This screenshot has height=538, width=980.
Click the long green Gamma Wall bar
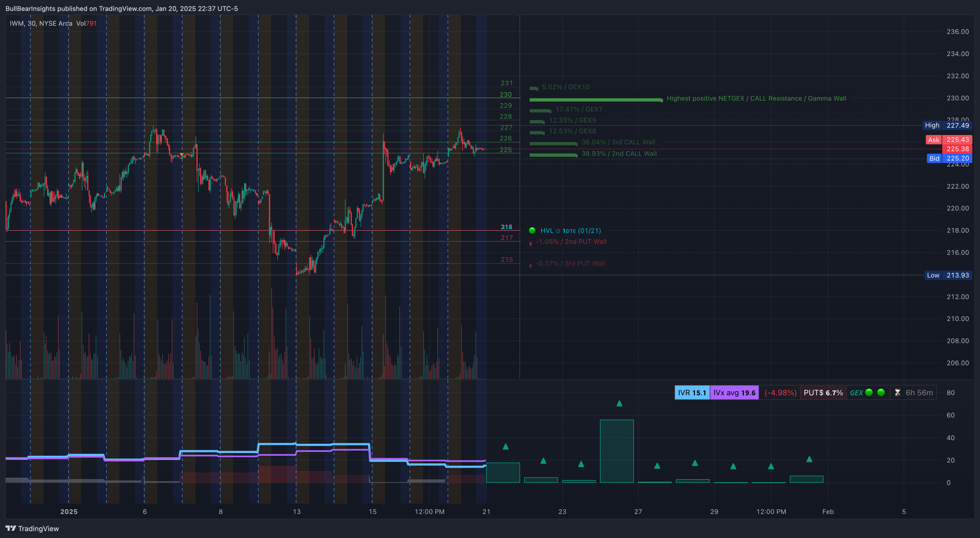pos(596,100)
